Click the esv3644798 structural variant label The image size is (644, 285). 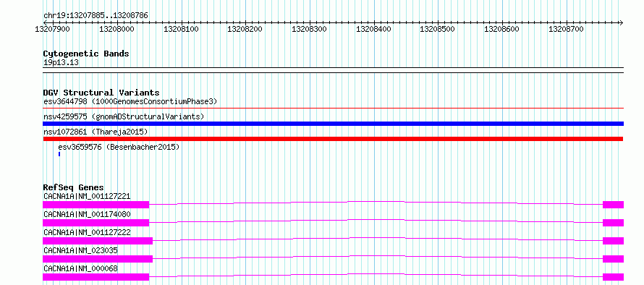tap(130, 101)
